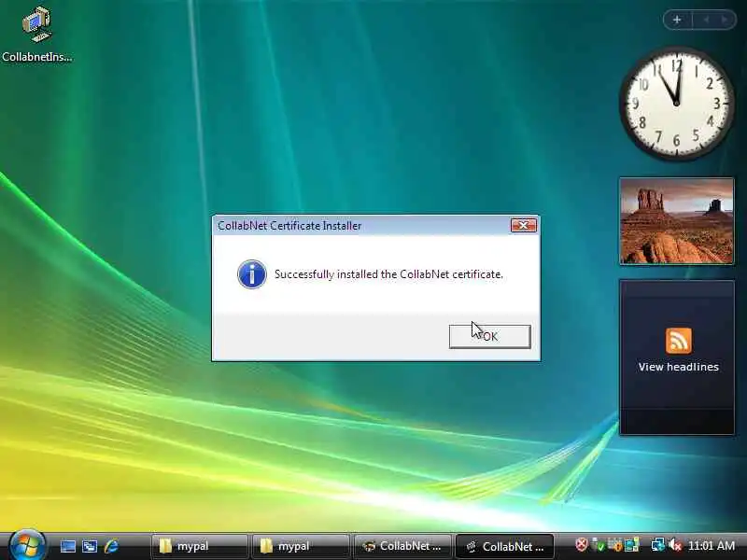Click the highlighted active CollabNet taskbar button
747x560 pixels.
(504, 546)
